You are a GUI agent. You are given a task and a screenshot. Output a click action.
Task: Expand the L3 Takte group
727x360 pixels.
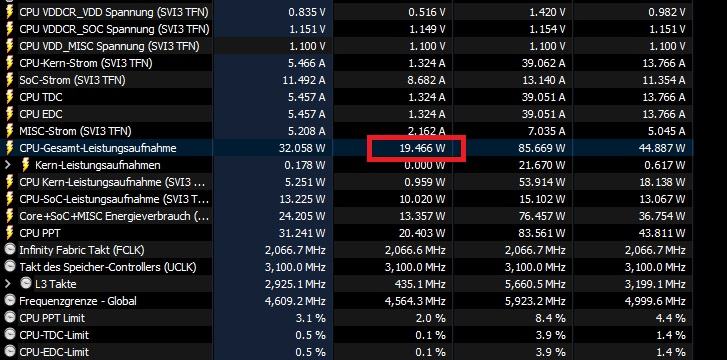tap(8, 283)
